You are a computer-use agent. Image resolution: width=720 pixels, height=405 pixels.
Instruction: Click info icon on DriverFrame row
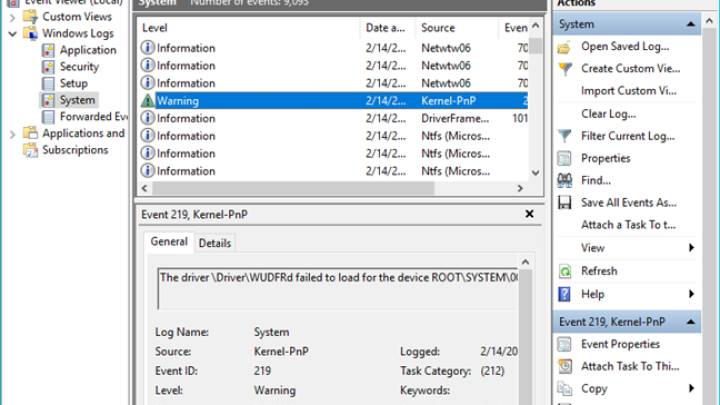click(147, 118)
